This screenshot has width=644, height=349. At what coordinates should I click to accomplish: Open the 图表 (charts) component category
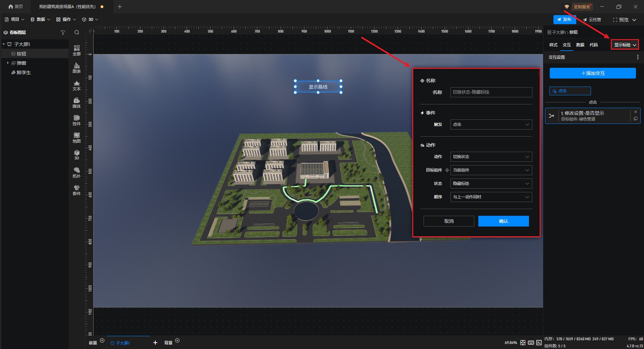tap(76, 67)
